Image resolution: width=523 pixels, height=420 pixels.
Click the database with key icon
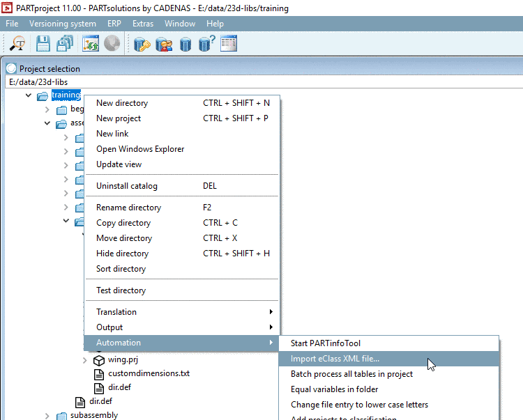pos(142,45)
